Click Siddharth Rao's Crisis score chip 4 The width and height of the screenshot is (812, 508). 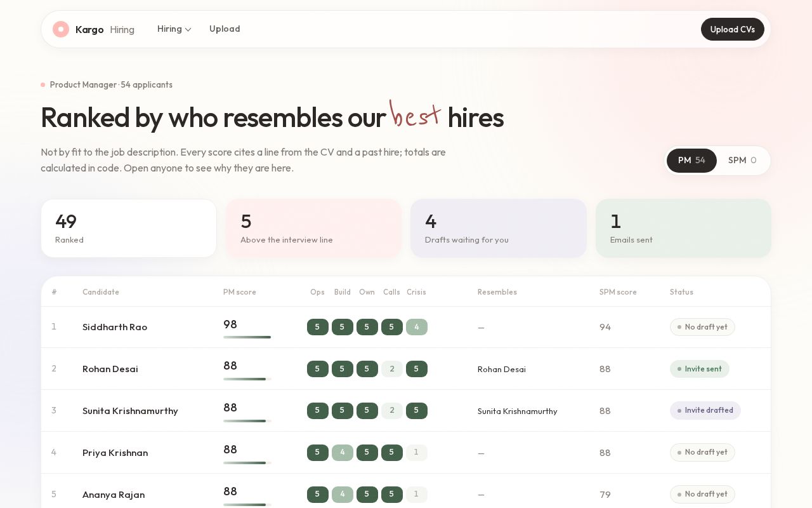click(x=417, y=327)
